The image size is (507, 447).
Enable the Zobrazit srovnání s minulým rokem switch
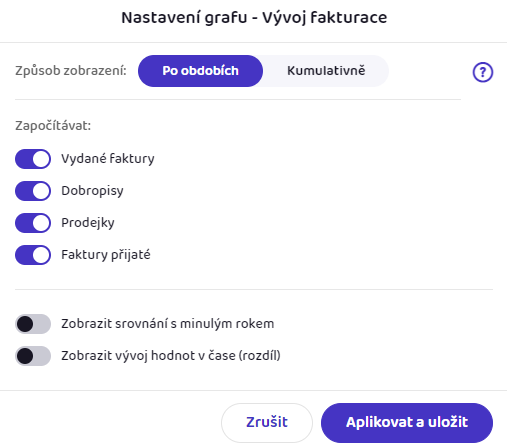[33, 324]
